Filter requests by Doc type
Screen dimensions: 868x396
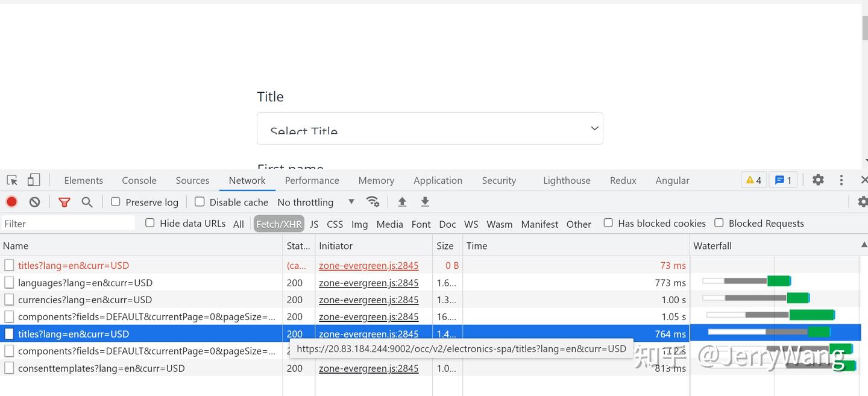tap(447, 224)
